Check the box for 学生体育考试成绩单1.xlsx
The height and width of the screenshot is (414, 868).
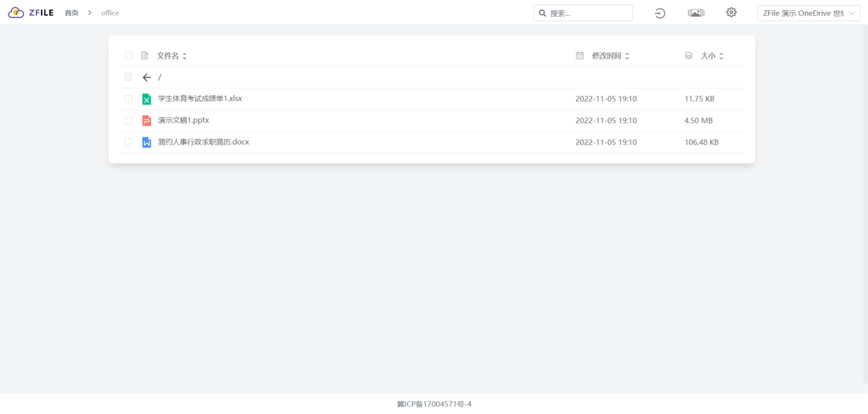[x=129, y=99]
